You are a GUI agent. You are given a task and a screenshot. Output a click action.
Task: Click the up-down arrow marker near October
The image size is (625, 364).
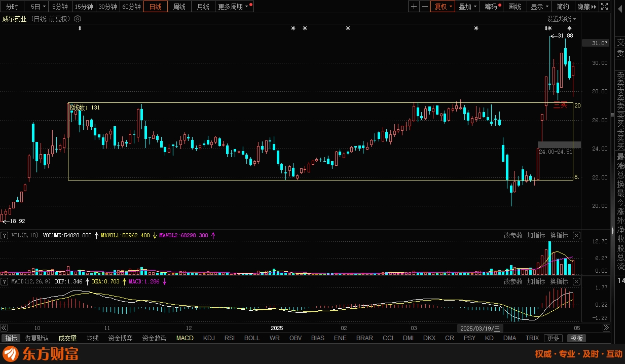click(80, 28)
